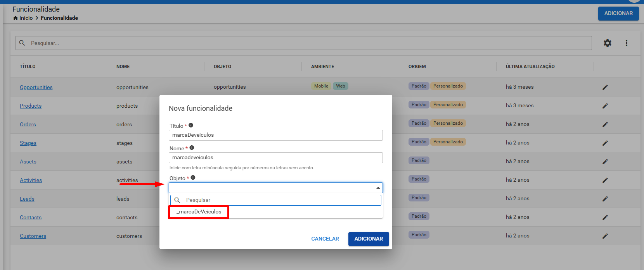Screen dimensions: 644x270
Task: Show the info tooltip icon beside Nome
Action: [x=192, y=148]
